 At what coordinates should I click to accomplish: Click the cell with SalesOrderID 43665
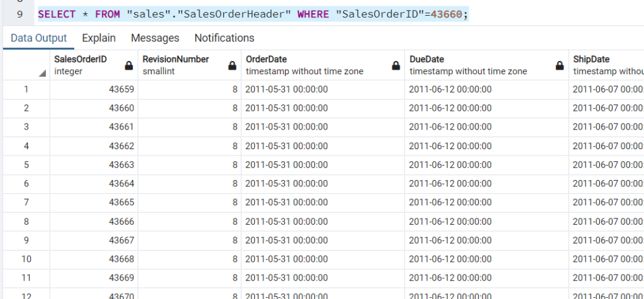[x=94, y=202]
